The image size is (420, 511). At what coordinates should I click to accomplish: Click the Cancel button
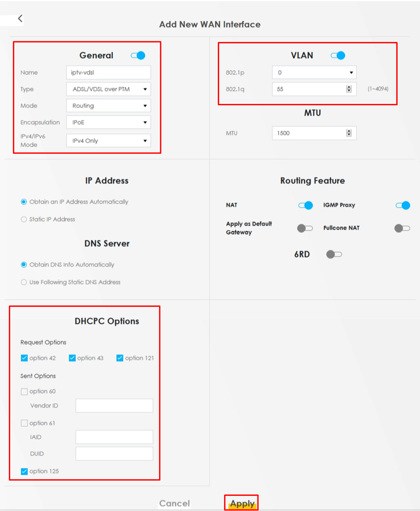click(174, 504)
